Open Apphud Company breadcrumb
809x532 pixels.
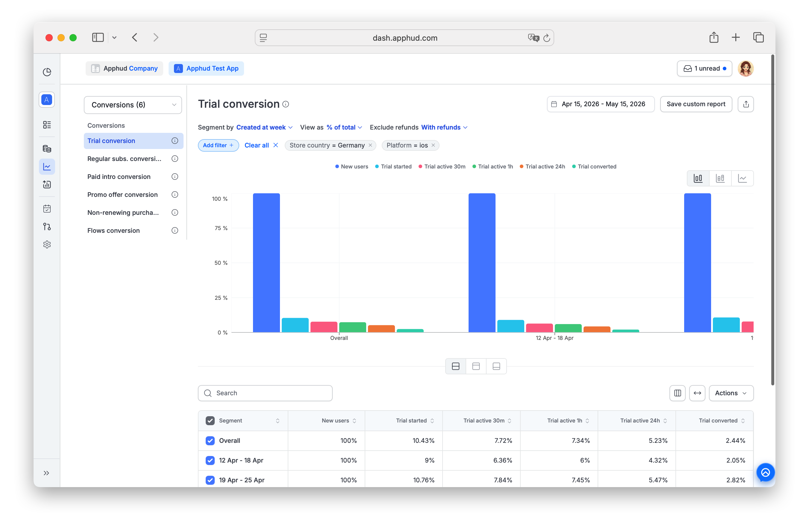(x=125, y=69)
